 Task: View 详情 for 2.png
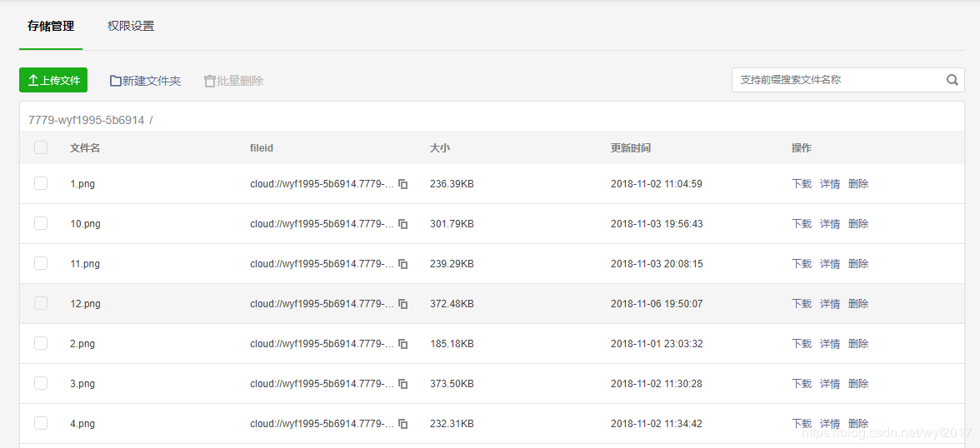pos(830,344)
